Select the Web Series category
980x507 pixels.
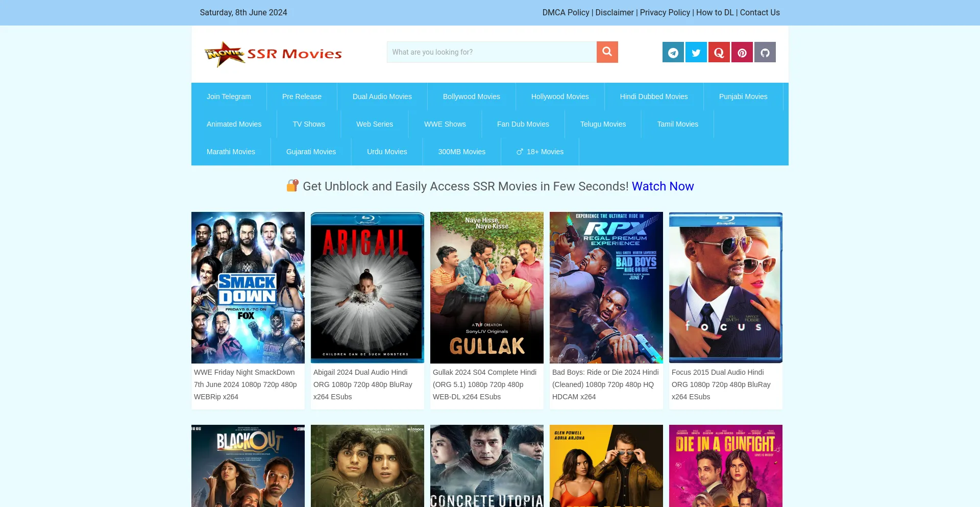point(375,124)
